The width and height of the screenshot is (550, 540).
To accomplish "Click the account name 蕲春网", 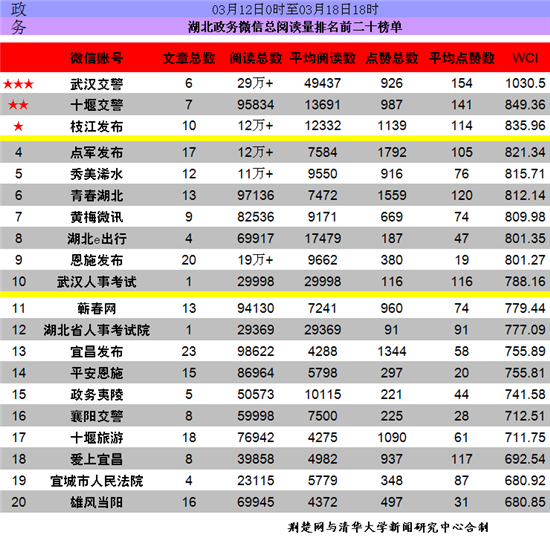I will pos(96,308).
